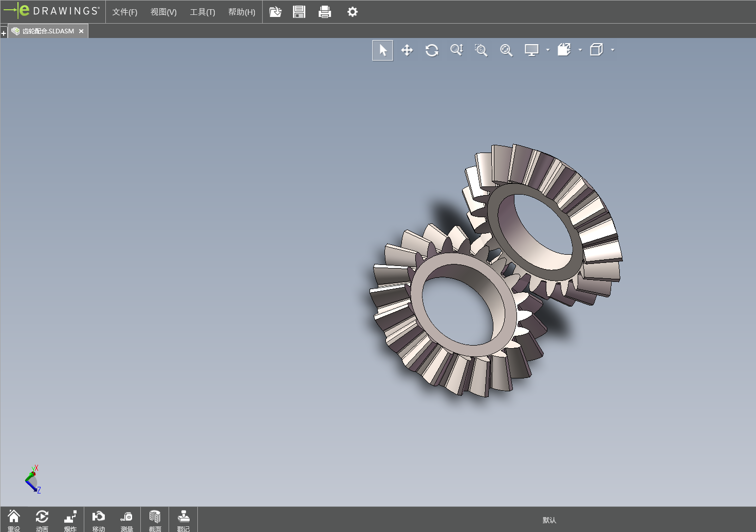The height and width of the screenshot is (532, 756).
Task: Expand the wireframe box dropdown arrow
Action: (613, 50)
